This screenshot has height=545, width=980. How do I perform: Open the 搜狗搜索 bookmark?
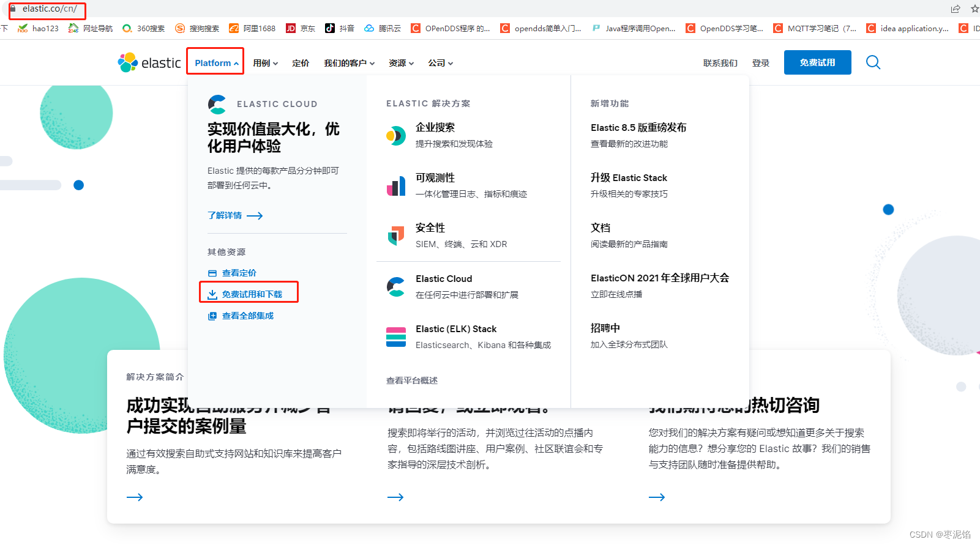pos(197,28)
